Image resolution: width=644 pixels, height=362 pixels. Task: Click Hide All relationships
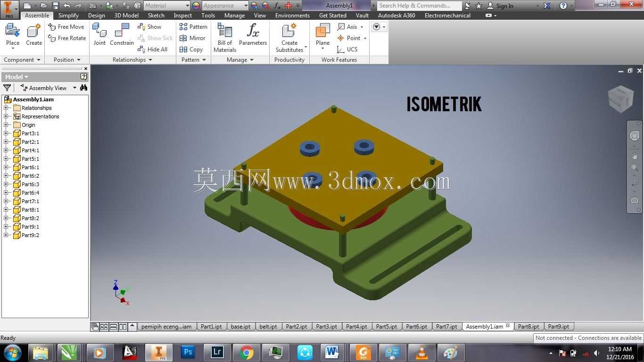click(x=152, y=49)
